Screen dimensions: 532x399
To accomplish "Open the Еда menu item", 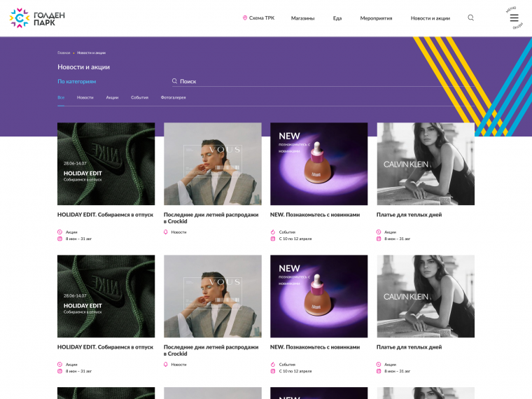I will pos(337,18).
